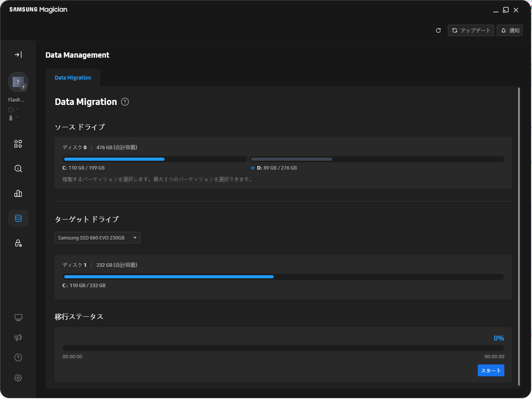Screen dimensions: 532x399
Task: Click the drive temperature thermometer icon
Action: (11, 118)
